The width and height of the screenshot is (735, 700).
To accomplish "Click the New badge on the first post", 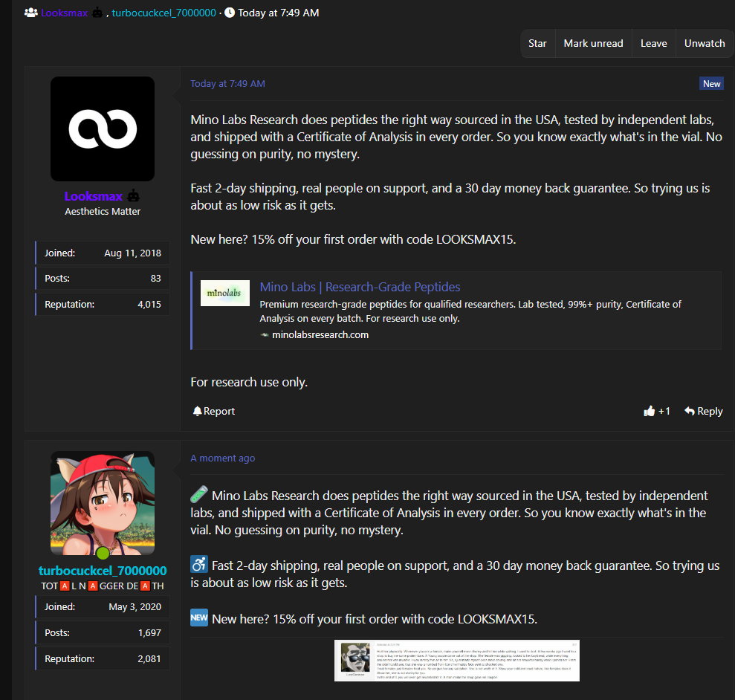I will 711,83.
